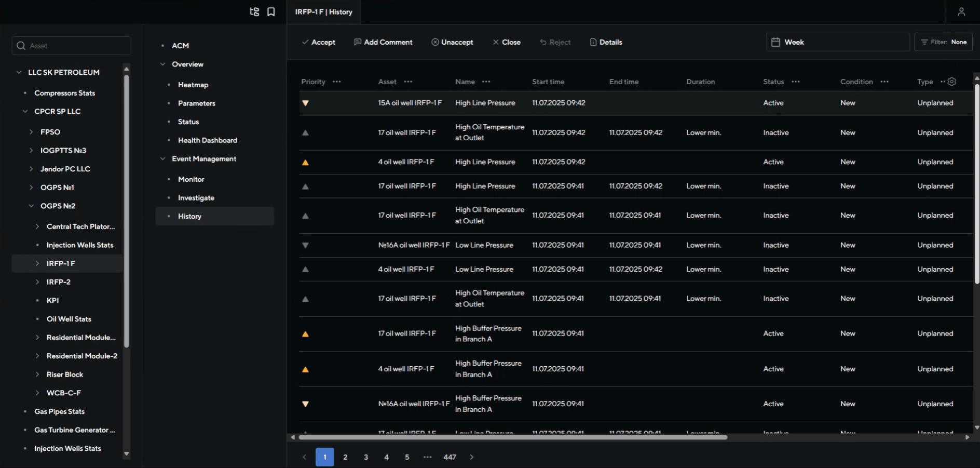The image size is (980, 468).
Task: Open table settings gear icon
Action: tap(951, 82)
